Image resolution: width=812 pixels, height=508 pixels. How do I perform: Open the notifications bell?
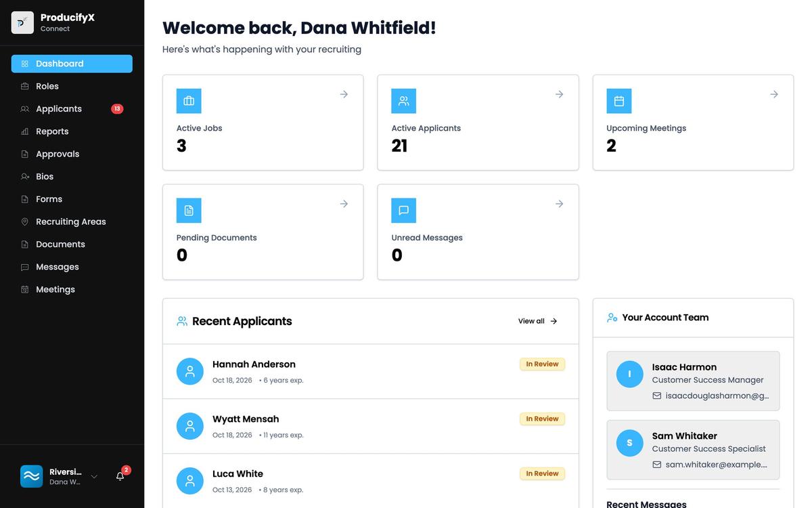tap(120, 476)
